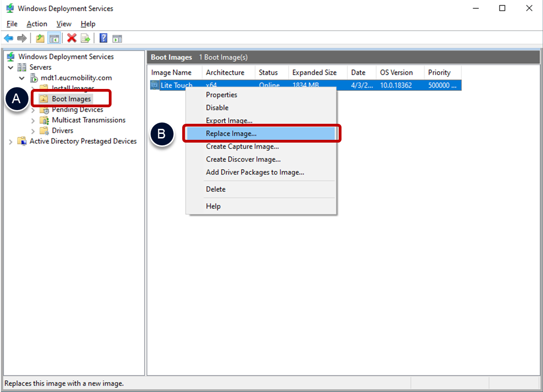The width and height of the screenshot is (543, 392).
Task: Sort by Expanded Size column header
Action: coord(314,72)
